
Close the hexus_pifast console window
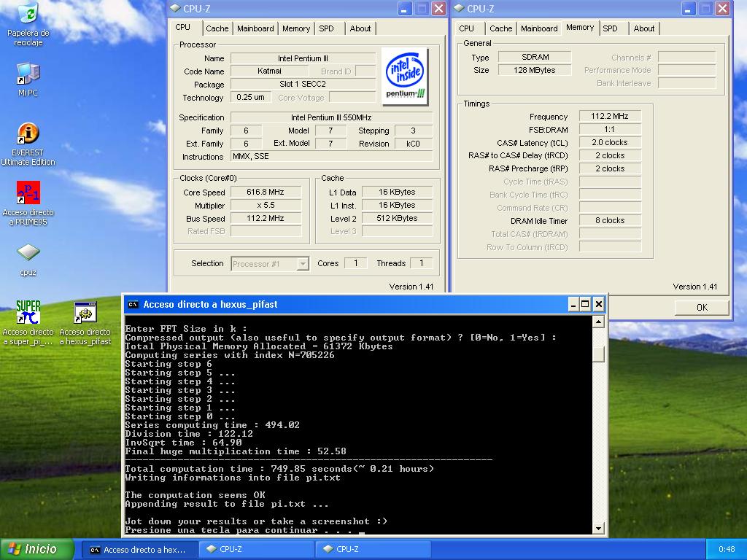(x=599, y=304)
